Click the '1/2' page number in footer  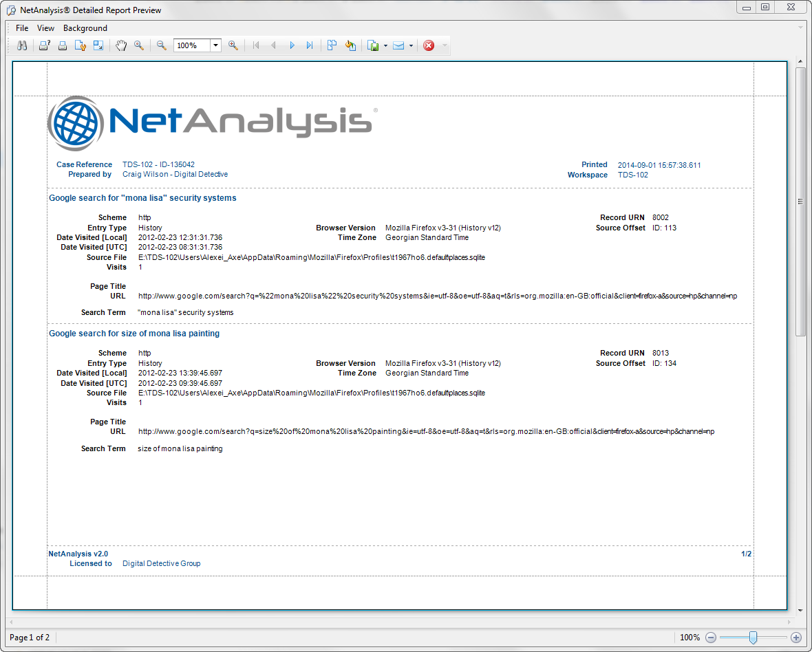click(x=746, y=554)
